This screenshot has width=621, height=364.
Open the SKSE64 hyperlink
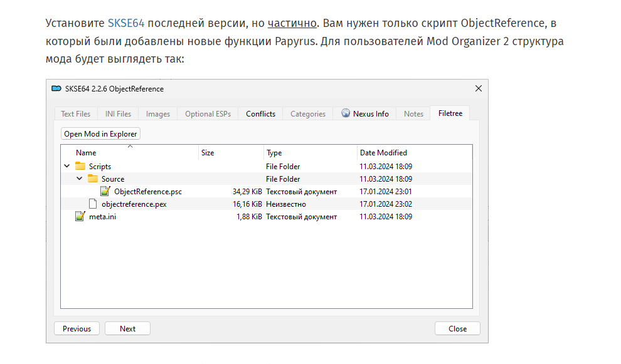[x=126, y=23]
